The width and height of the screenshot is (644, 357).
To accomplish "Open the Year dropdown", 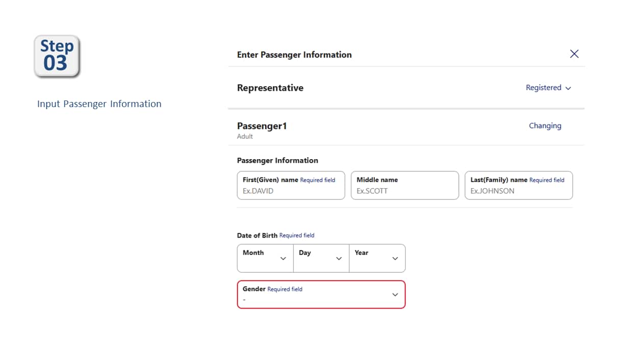I will 377,259.
